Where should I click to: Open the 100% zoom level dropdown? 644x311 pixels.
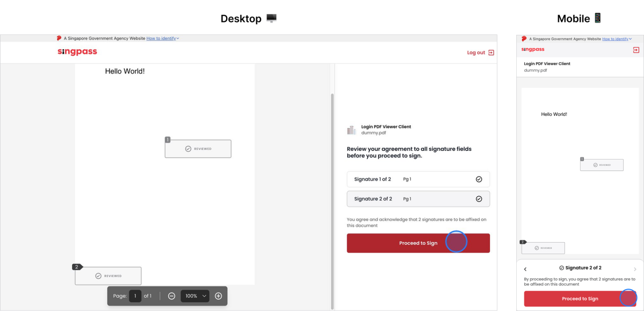pos(195,296)
